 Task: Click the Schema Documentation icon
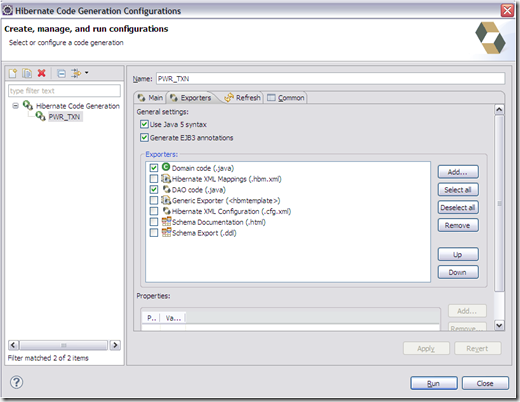166,222
